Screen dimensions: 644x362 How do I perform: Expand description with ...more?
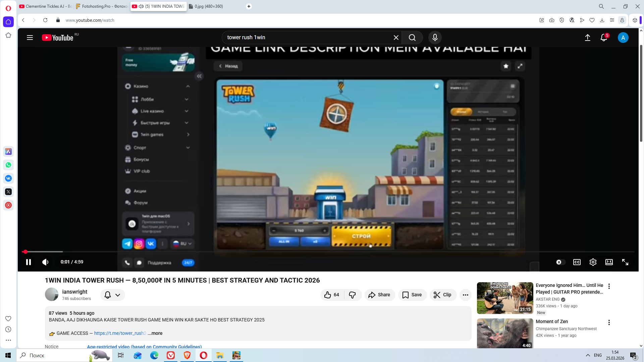click(x=155, y=333)
